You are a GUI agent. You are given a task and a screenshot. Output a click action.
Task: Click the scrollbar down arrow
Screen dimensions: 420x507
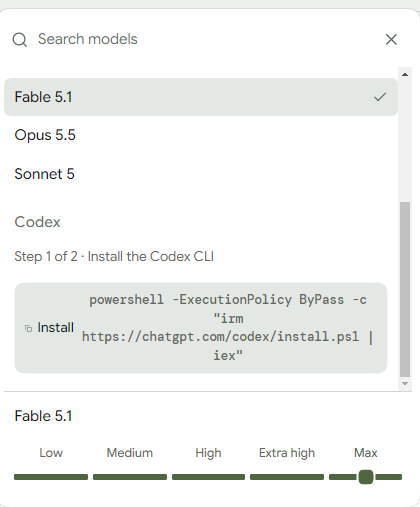tap(405, 384)
